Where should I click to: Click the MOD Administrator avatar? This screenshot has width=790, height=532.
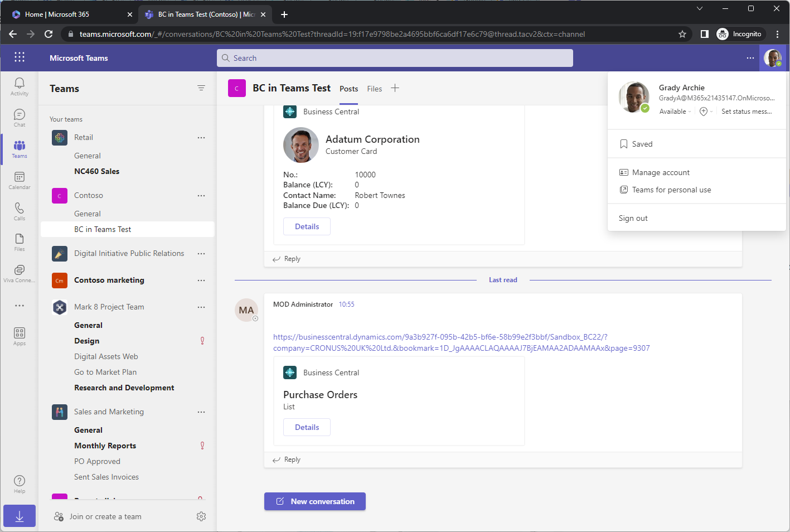[x=246, y=310]
